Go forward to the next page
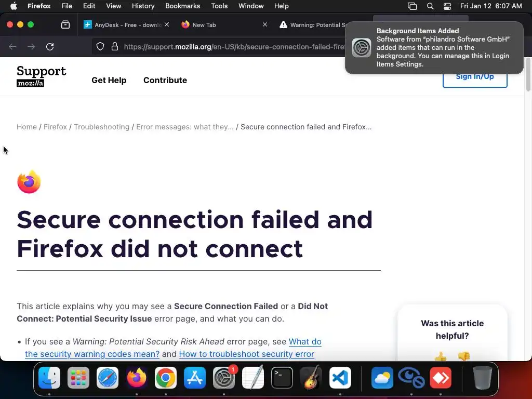This screenshot has height=399, width=532. (x=31, y=46)
